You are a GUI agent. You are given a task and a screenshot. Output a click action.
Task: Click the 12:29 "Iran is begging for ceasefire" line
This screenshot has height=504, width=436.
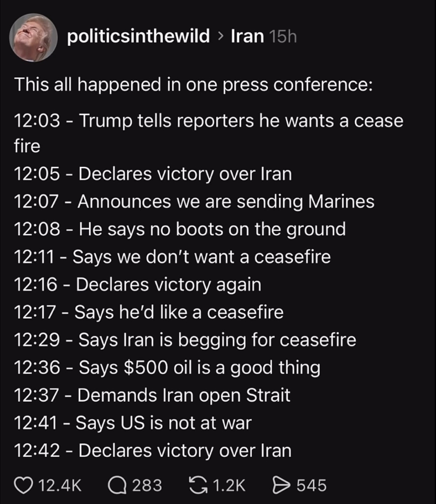[185, 340]
